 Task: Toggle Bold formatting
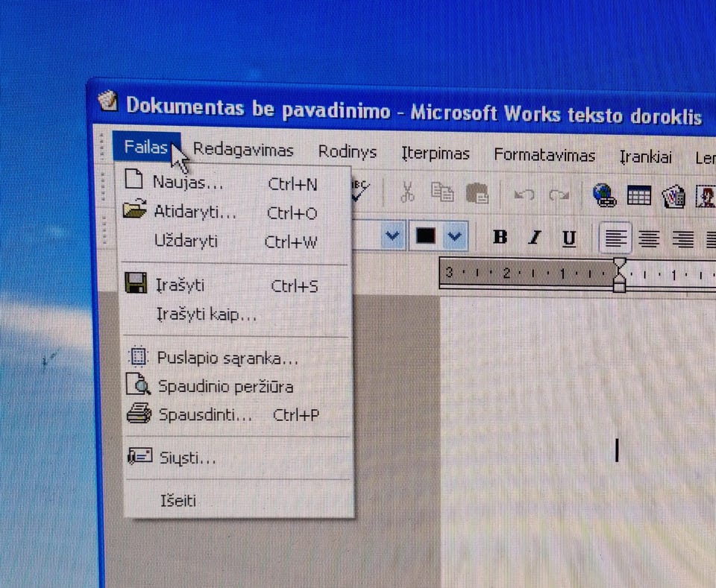point(500,237)
